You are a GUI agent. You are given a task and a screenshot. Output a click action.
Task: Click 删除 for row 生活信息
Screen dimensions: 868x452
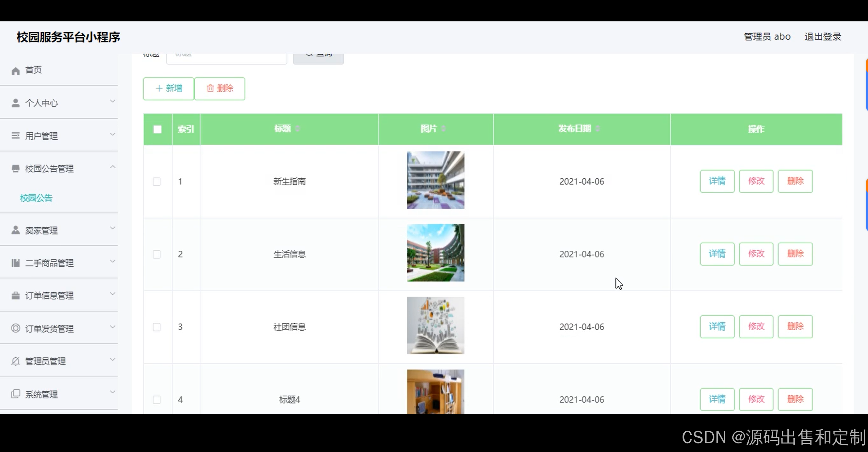tap(795, 254)
